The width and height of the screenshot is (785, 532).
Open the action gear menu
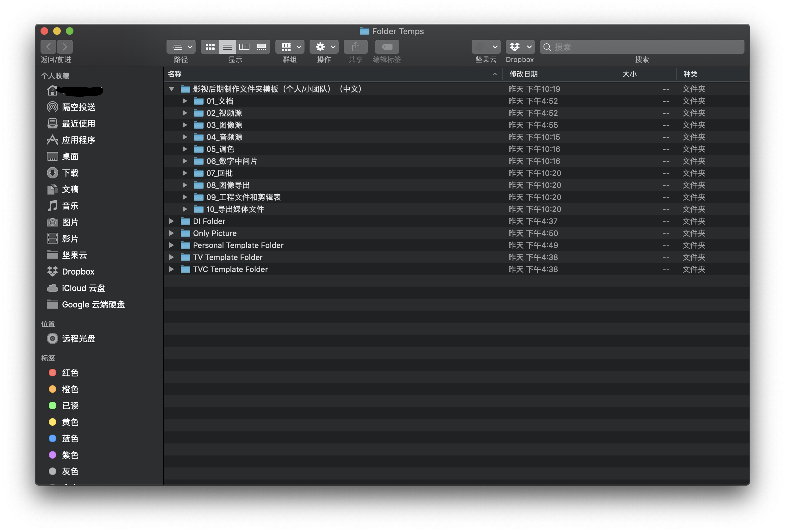tap(324, 47)
